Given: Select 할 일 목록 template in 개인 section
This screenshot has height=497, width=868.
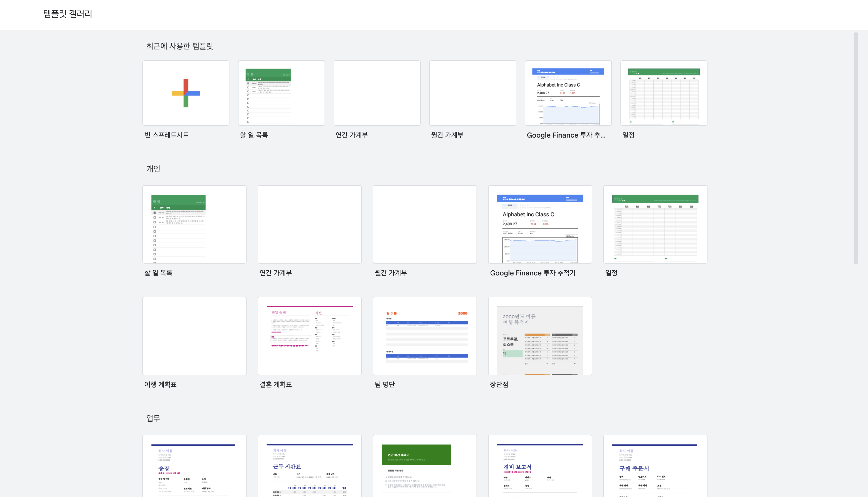Looking at the screenshot, I should tap(194, 224).
